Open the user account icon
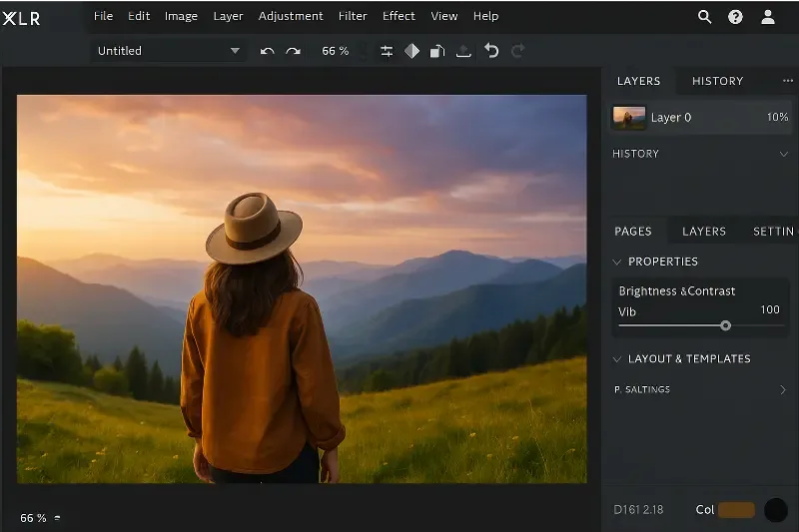The height and width of the screenshot is (532, 799). tap(767, 17)
